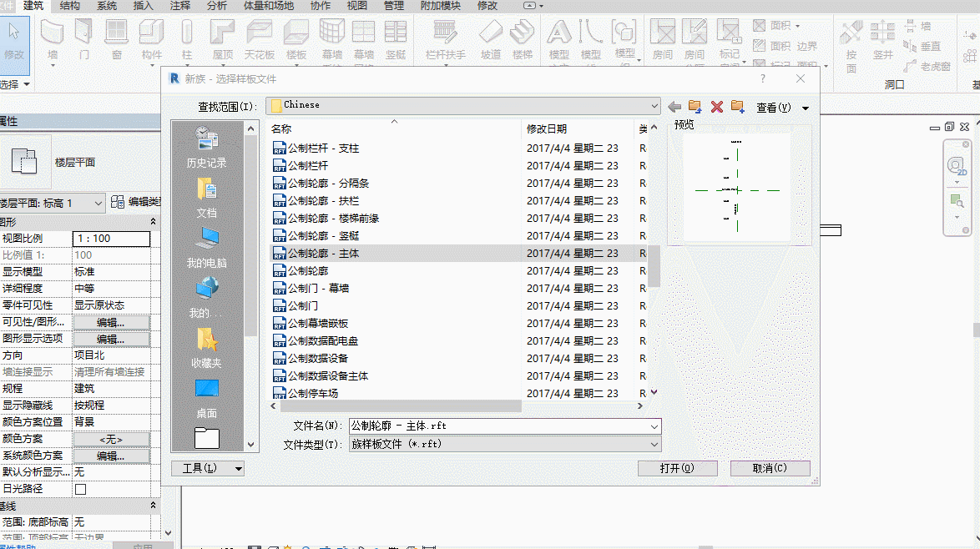Click the red delete X icon in dialog
The image size is (980, 549).
click(717, 107)
